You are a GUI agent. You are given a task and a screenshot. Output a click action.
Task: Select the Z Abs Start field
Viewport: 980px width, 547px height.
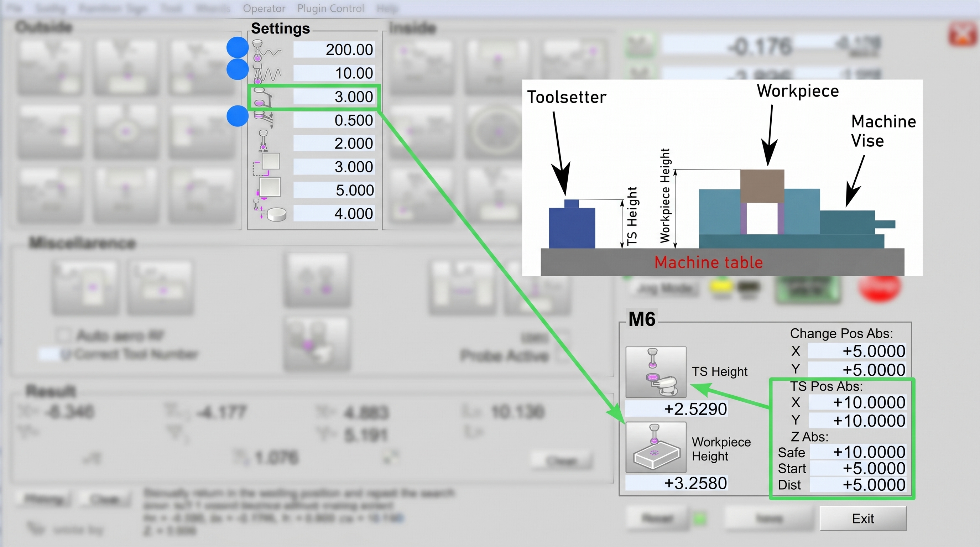coord(857,468)
